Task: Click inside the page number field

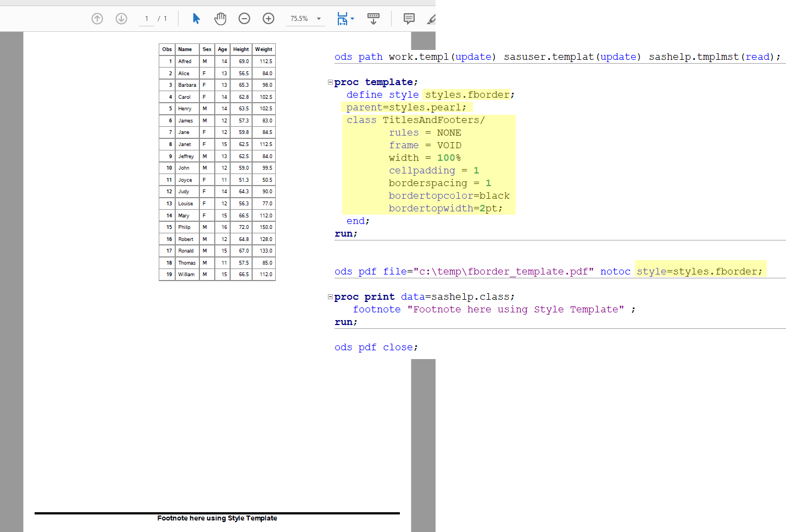Action: (146, 18)
